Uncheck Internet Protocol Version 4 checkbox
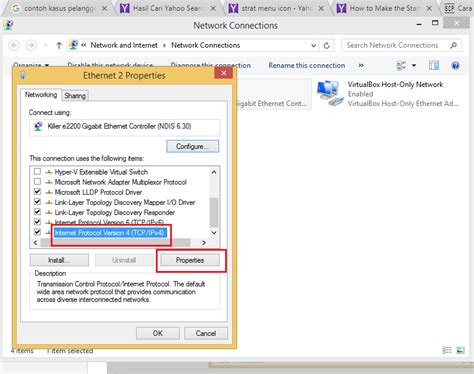Image resolution: width=474 pixels, height=374 pixels. click(37, 232)
